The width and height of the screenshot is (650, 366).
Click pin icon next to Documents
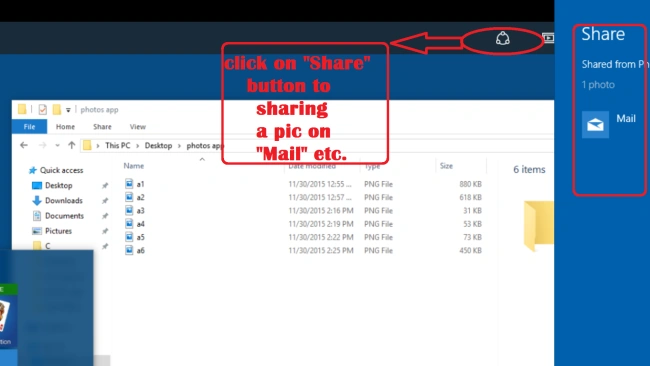(105, 216)
